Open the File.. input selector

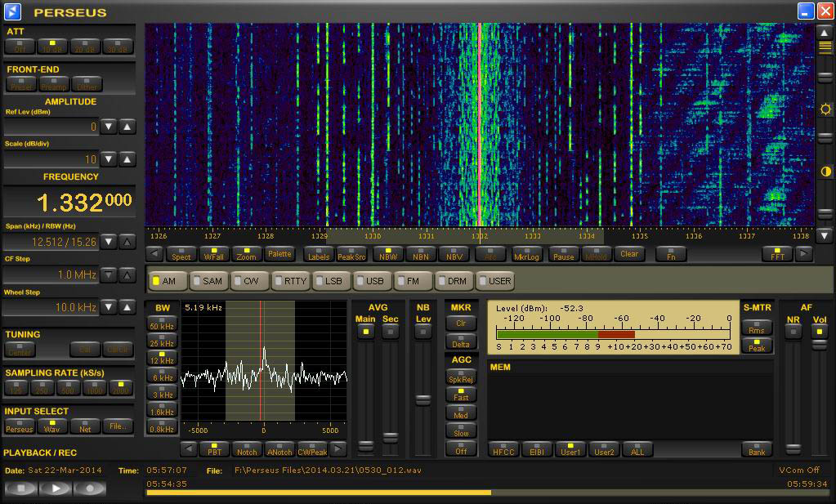[118, 426]
